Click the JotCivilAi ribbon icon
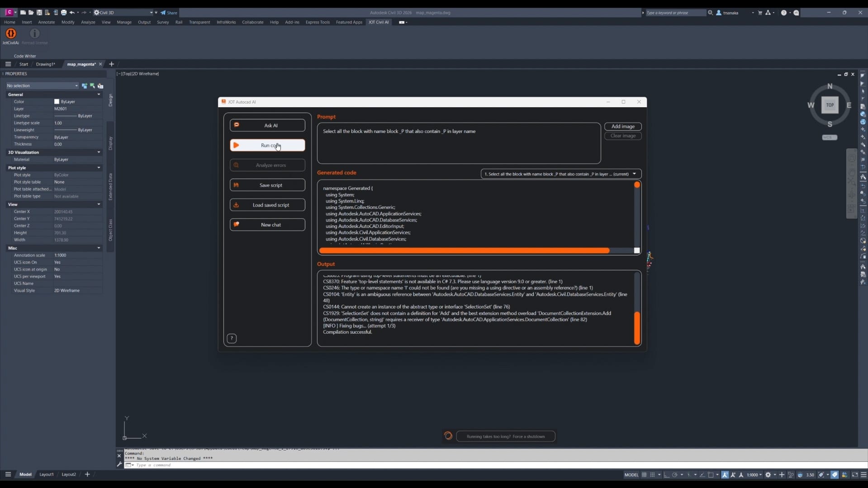The height and width of the screenshot is (488, 868). (x=11, y=34)
